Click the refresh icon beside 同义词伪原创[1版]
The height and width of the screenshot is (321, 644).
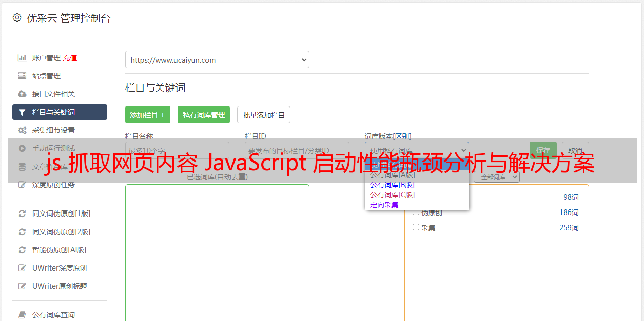(x=22, y=213)
